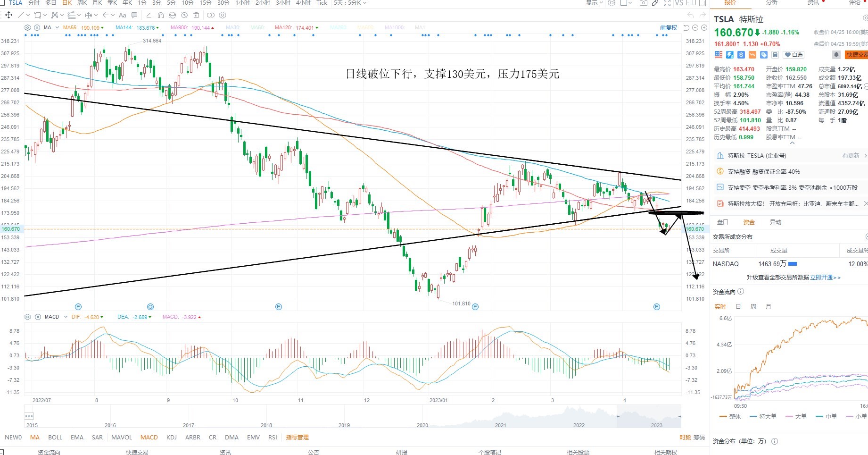The height and width of the screenshot is (455, 868).
Task: Redo the drawing action
Action: (703, 15)
